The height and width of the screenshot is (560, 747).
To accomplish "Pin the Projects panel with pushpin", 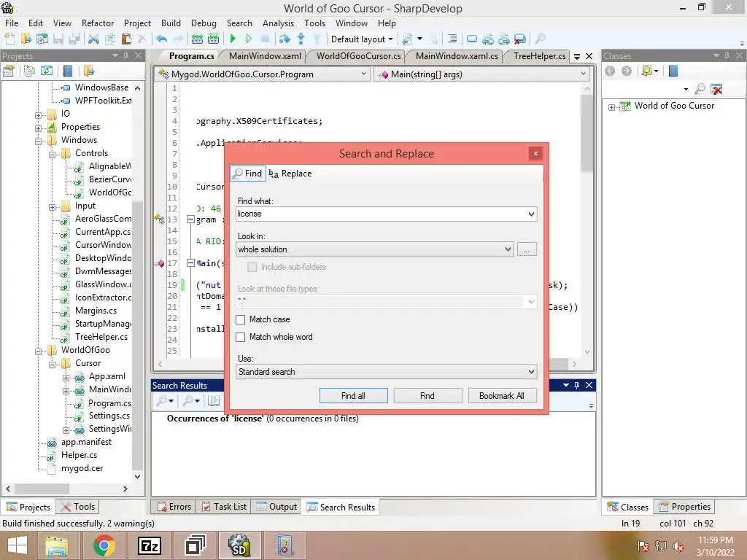I will coord(125,55).
